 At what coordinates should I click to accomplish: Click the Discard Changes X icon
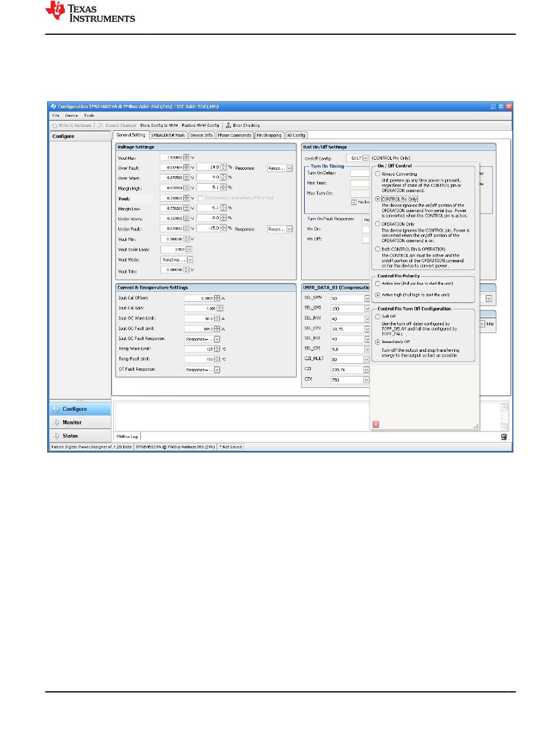[101, 125]
